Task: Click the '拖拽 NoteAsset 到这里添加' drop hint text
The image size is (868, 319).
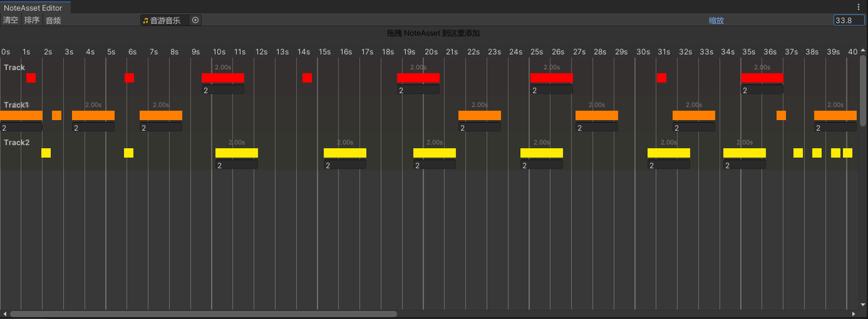Action: pyautogui.click(x=434, y=33)
